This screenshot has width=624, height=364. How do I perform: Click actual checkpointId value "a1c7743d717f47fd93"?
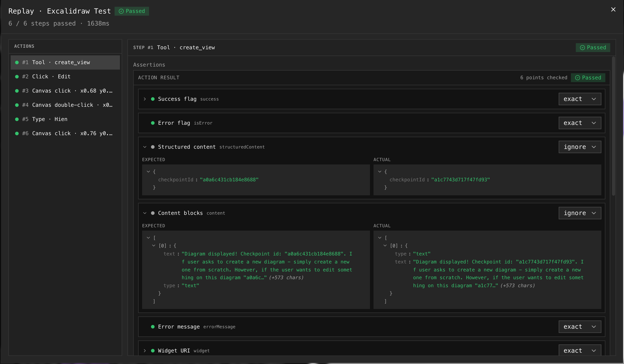460,180
